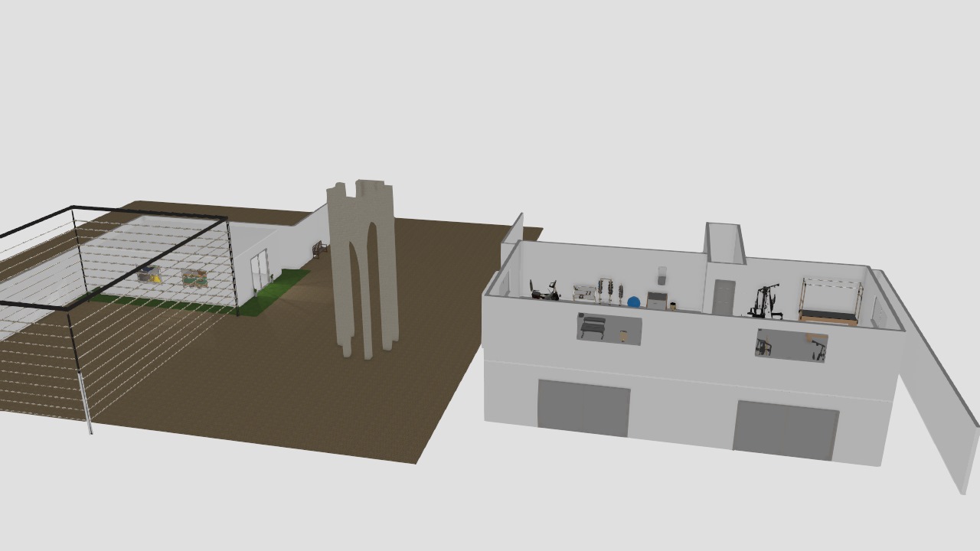Select the blue exercise ball
This screenshot has width=980, height=551.
633,302
